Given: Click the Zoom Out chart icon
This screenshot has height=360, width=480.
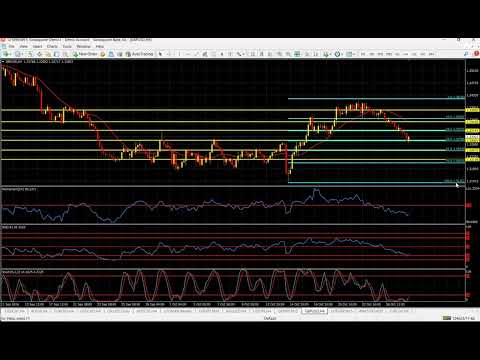Looking at the screenshot, I should pyautogui.click(x=288, y=54).
